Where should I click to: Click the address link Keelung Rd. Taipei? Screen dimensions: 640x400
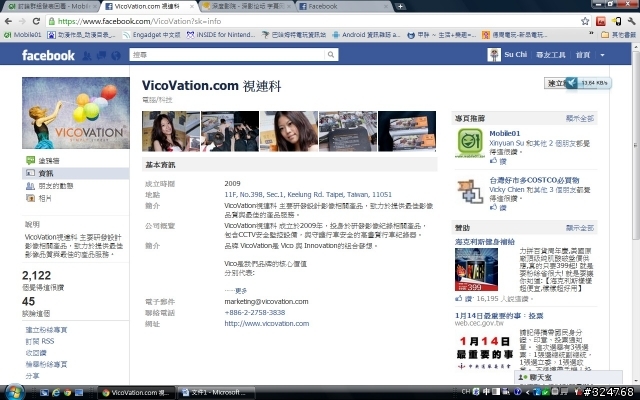308,195
